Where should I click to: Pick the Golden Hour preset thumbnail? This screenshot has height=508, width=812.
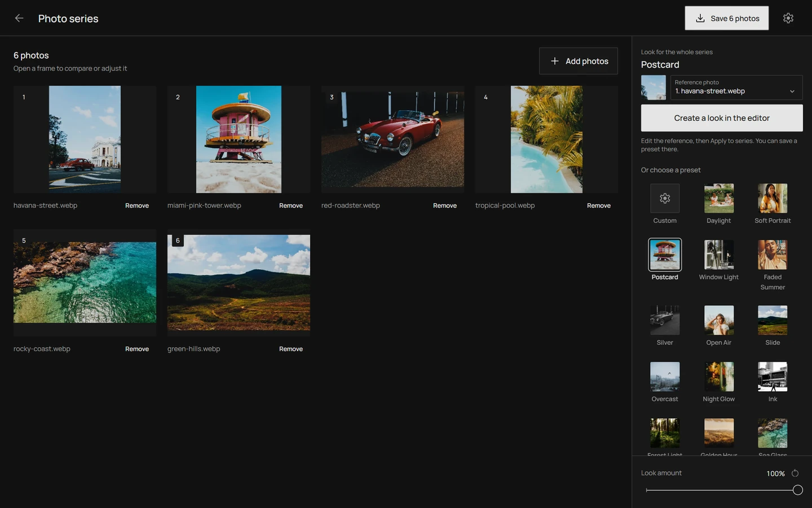[x=719, y=433]
